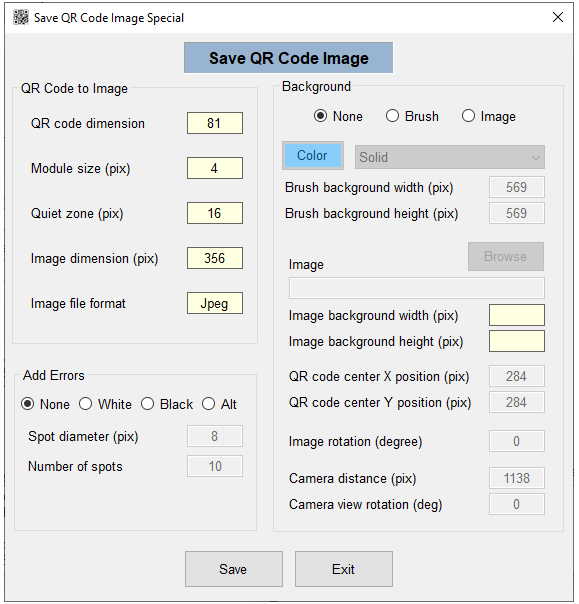Click the Image background height field

point(517,341)
